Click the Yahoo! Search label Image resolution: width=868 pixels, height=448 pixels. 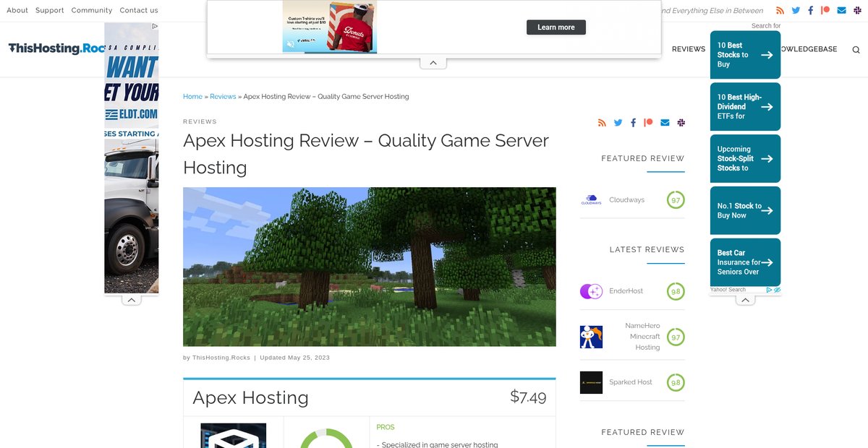tap(728, 290)
